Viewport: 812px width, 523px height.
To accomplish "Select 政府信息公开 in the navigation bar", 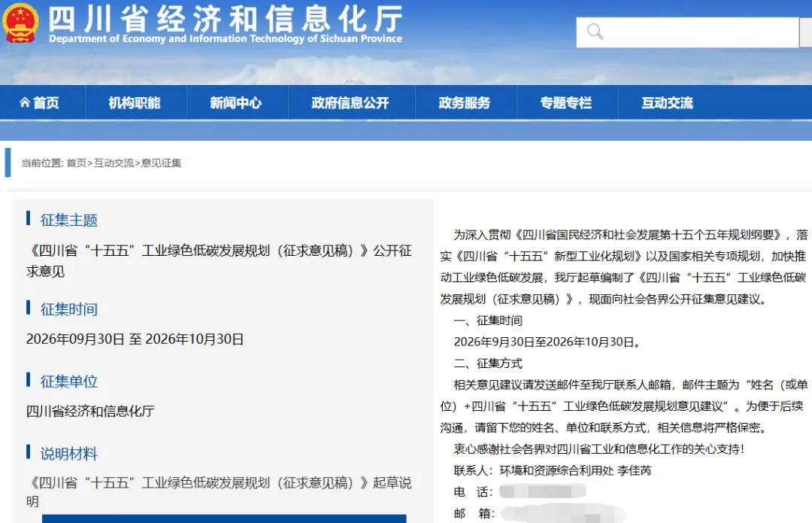I will tap(350, 102).
